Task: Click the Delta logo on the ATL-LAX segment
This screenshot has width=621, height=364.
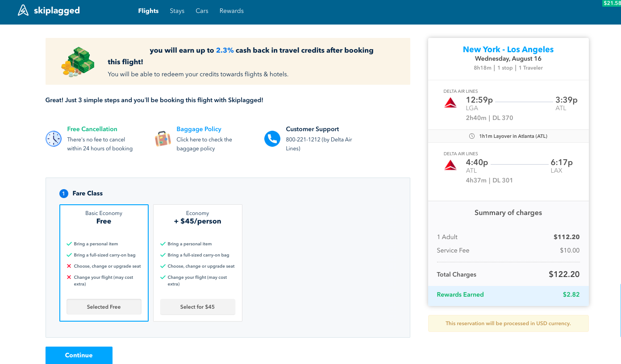Action: pos(450,165)
